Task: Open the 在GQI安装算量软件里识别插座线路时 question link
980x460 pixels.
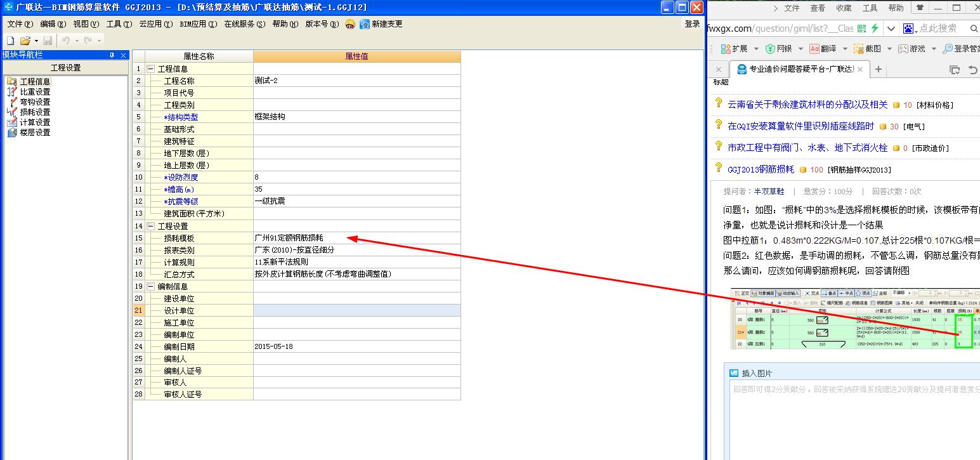Action: coord(800,126)
